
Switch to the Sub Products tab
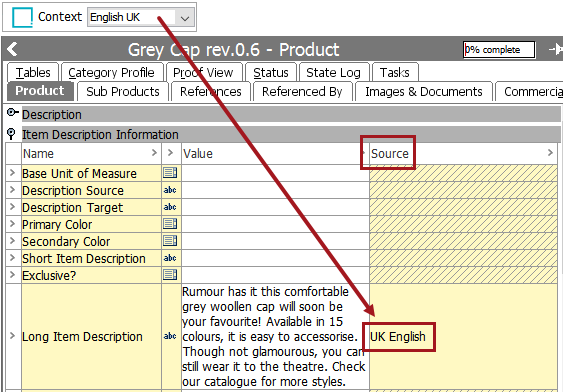coord(123,92)
